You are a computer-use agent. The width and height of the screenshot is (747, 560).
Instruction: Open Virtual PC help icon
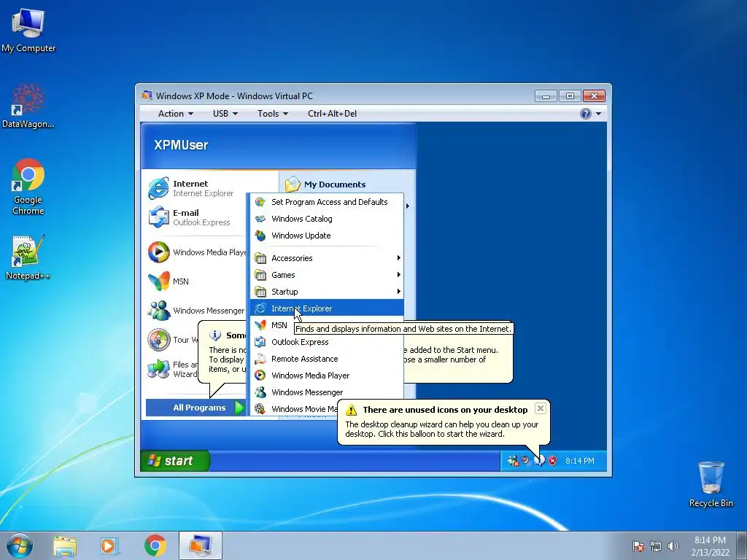point(586,113)
